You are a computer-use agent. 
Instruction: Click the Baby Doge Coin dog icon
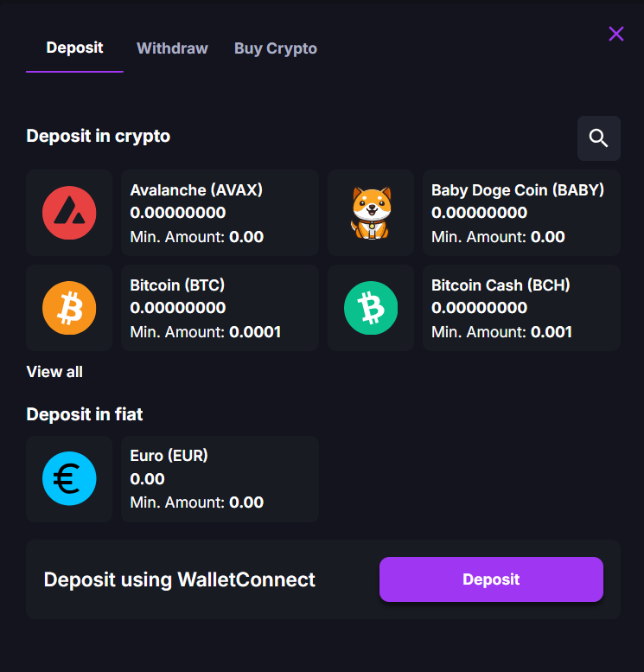(x=371, y=213)
